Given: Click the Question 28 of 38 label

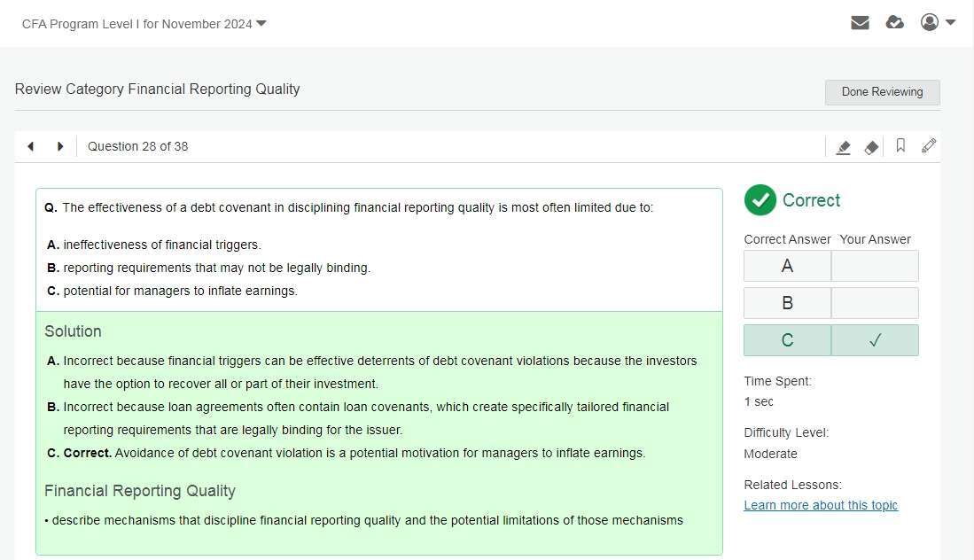Looking at the screenshot, I should tap(137, 146).
